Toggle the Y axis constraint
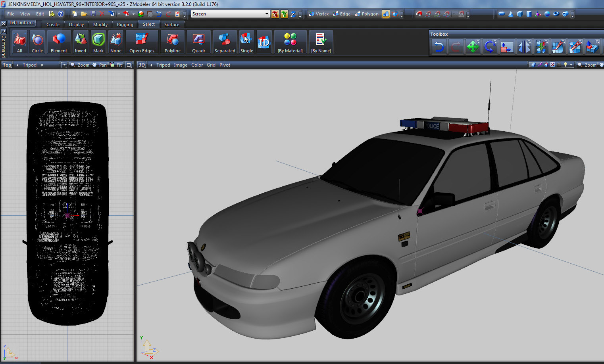 pos(284,14)
